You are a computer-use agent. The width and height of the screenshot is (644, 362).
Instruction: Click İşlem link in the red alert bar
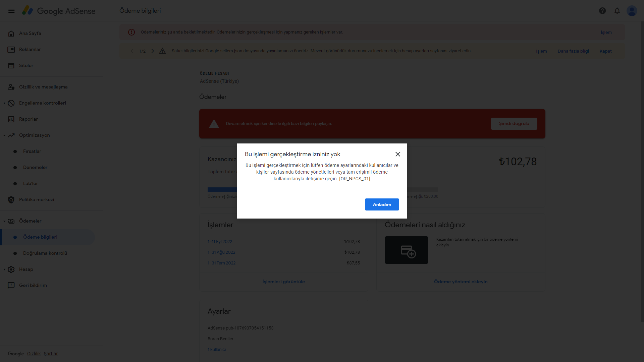coord(606,33)
